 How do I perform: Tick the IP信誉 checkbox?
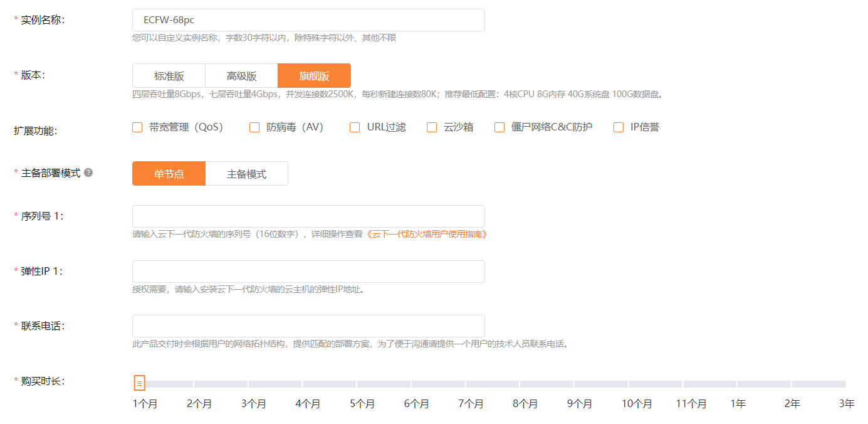(619, 127)
